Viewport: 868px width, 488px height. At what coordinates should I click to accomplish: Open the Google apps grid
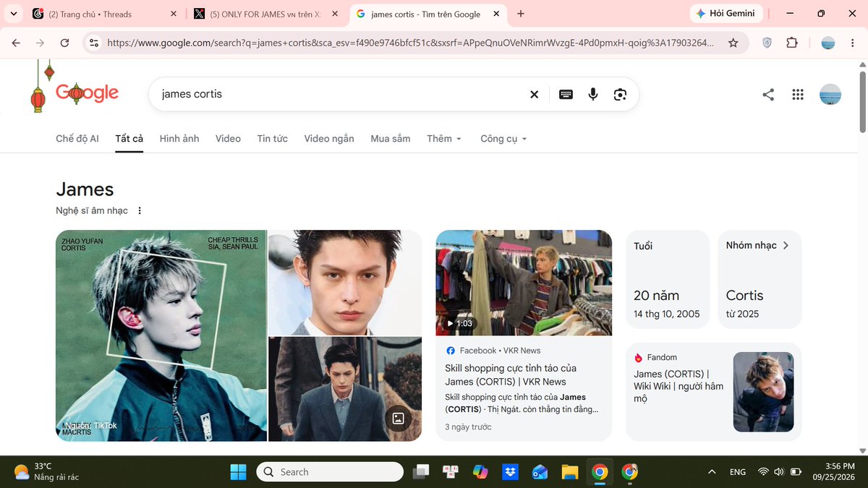coord(798,94)
